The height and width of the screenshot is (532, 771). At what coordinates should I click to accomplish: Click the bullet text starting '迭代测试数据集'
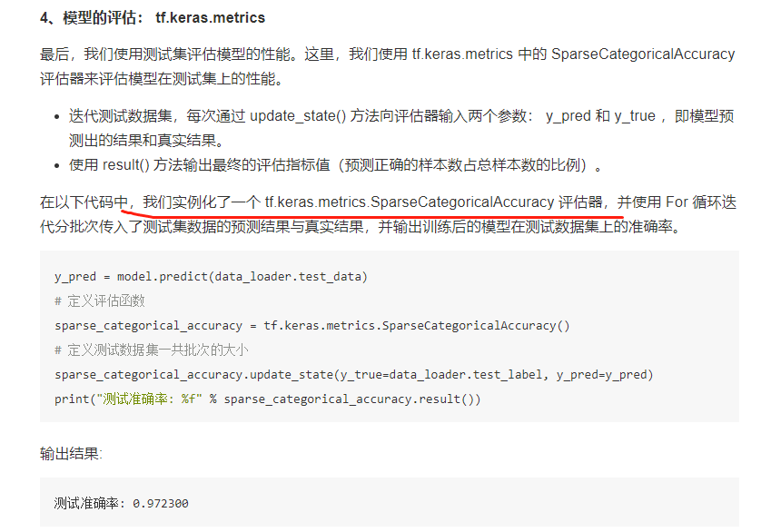tap(401, 128)
